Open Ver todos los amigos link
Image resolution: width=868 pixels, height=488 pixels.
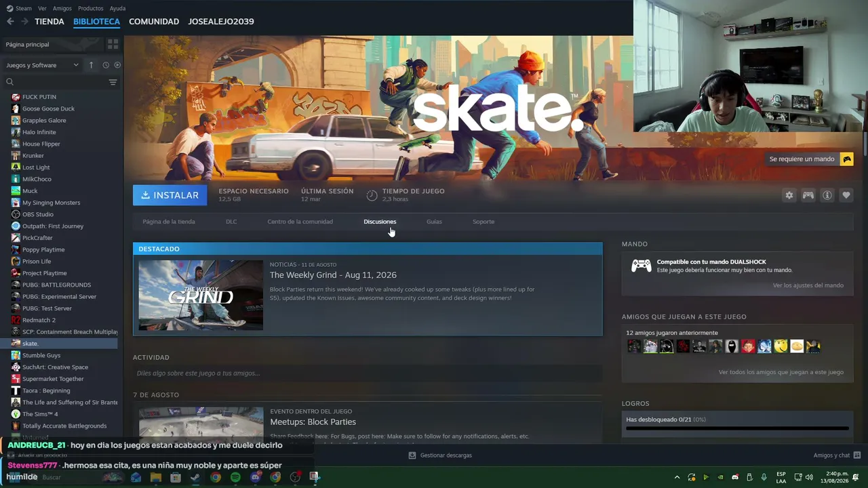781,372
